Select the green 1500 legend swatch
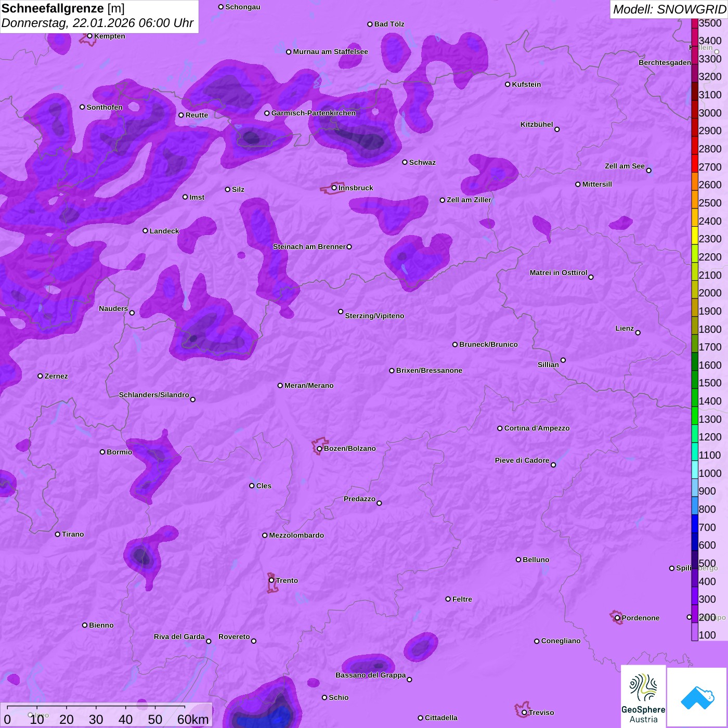This screenshot has height=728, width=728. (695, 380)
